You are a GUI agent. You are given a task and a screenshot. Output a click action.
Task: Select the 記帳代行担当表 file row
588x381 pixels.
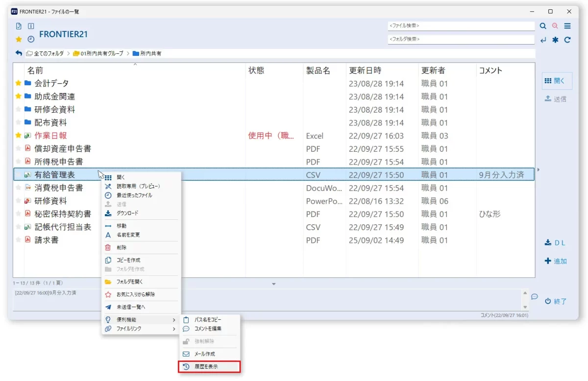[x=274, y=227]
